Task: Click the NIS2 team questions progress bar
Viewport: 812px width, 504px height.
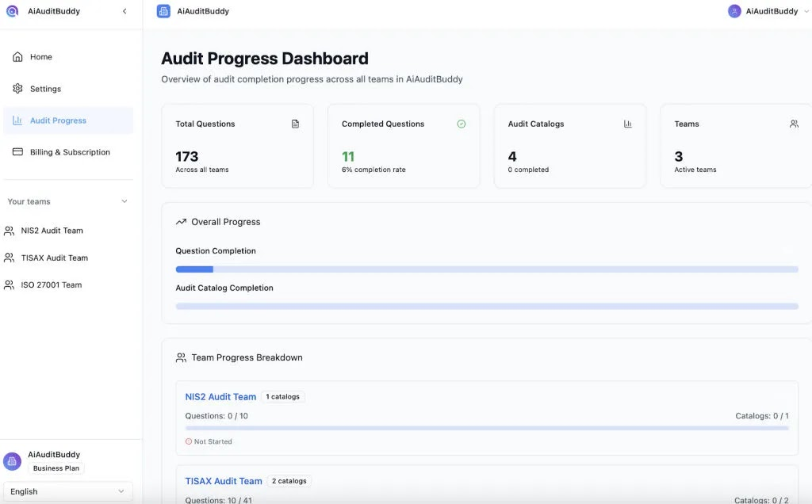Action: point(487,429)
